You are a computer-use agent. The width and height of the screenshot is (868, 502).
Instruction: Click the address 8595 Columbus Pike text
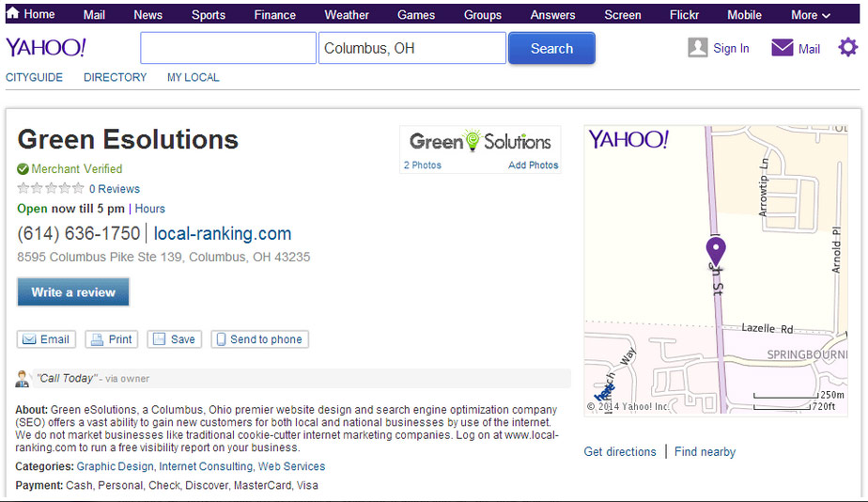[x=163, y=257]
